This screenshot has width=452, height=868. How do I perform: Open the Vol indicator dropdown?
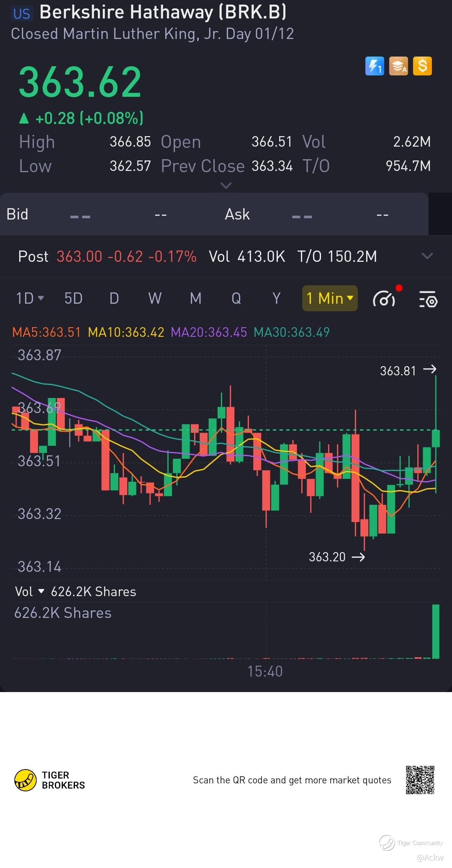coord(29,592)
